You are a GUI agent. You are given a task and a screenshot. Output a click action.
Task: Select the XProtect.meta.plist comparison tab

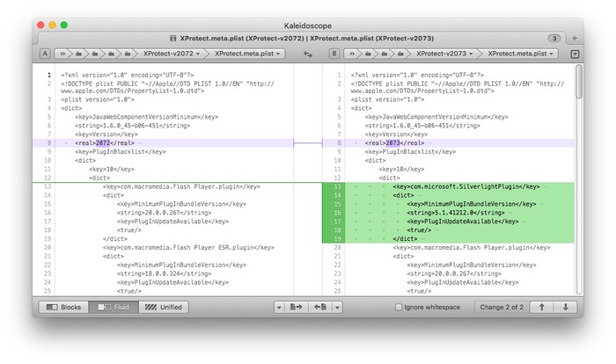coord(302,38)
